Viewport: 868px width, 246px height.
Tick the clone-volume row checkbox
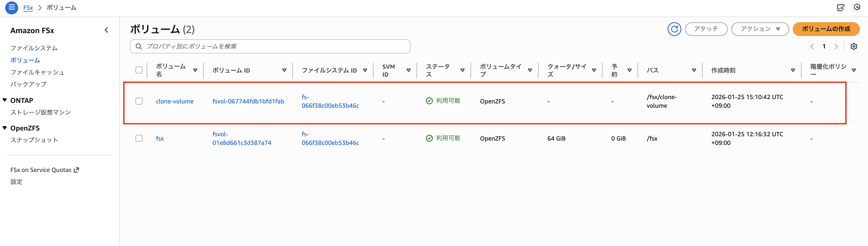tap(139, 101)
